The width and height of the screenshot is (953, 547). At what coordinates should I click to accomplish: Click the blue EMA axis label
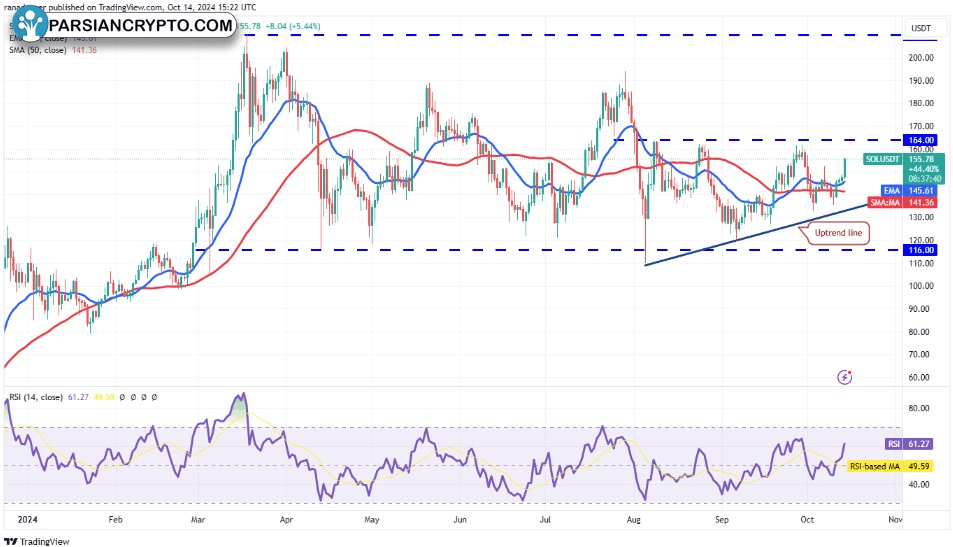892,191
